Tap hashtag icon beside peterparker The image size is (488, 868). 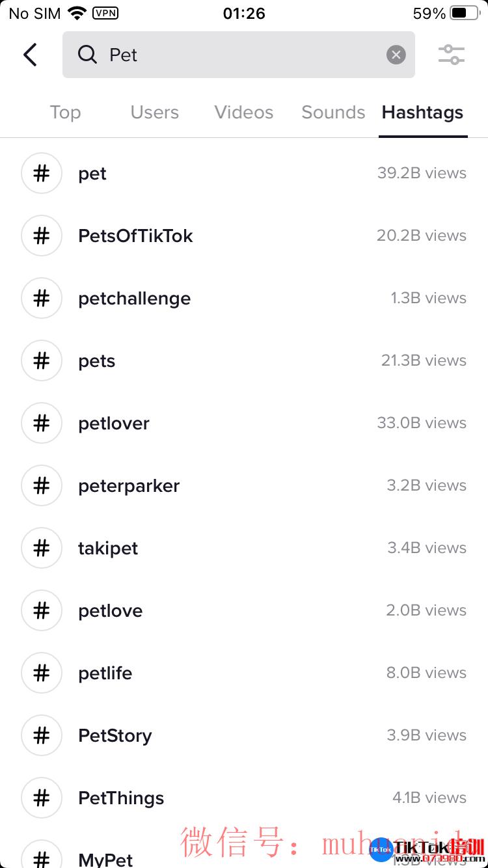point(42,485)
